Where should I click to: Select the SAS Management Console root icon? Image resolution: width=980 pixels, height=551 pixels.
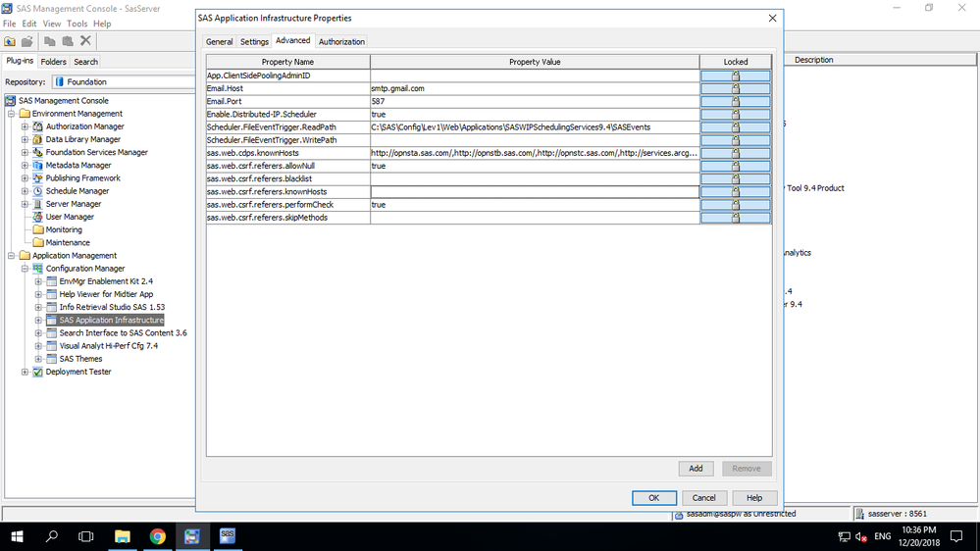11,101
